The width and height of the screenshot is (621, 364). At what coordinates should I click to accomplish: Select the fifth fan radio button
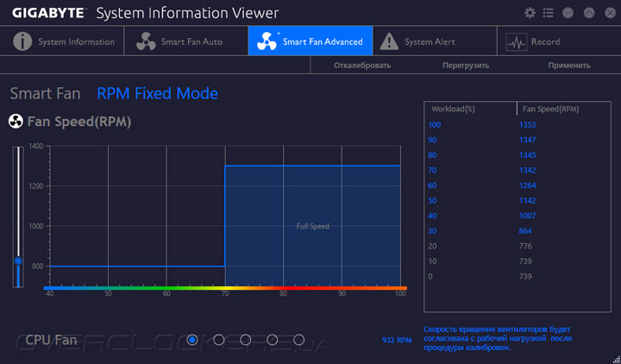pos(299,340)
